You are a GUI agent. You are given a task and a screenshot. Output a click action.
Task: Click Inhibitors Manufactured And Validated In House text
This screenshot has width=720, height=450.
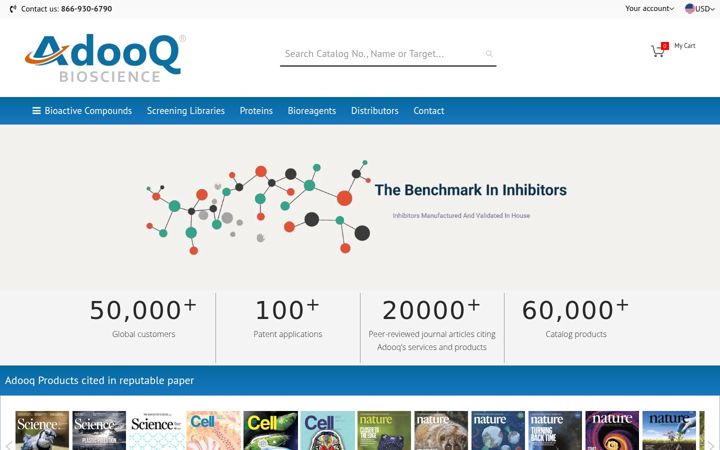pos(461,215)
